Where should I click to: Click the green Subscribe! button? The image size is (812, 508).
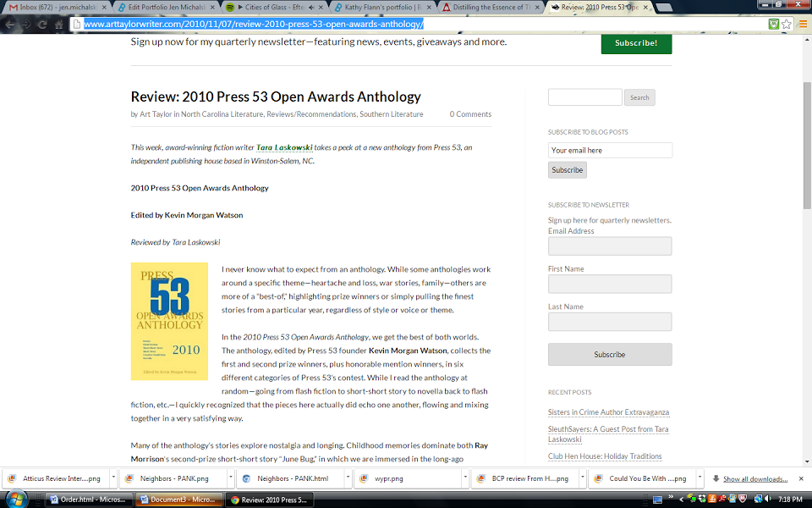(636, 43)
